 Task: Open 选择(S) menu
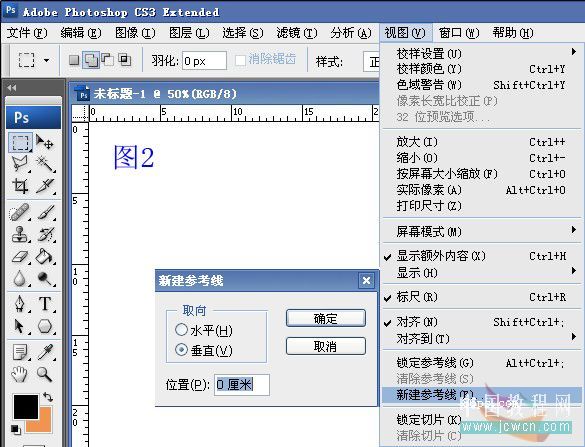point(243,33)
